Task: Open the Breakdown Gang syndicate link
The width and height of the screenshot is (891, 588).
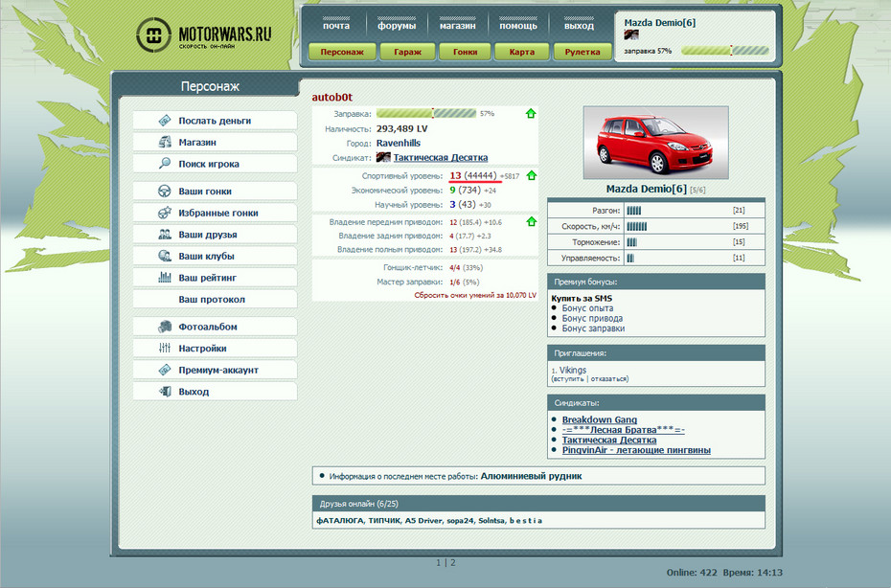Action: 600,419
